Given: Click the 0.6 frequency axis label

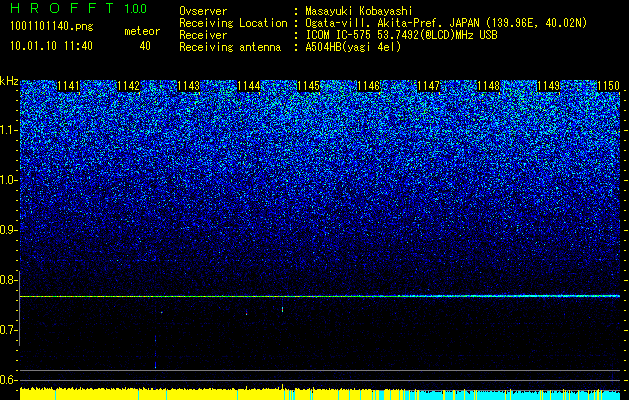Looking at the screenshot, I should [8, 380].
